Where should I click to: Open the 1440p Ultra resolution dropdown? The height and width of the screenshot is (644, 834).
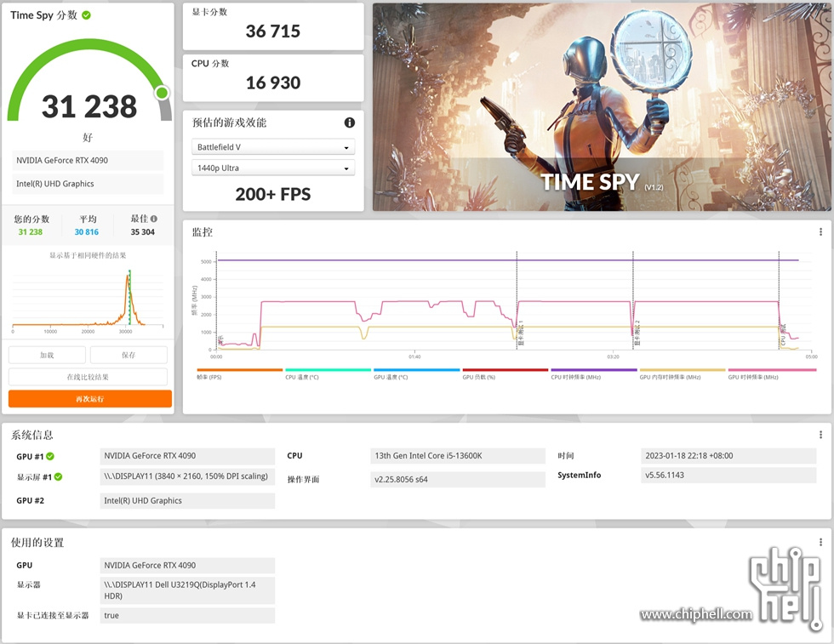point(273,168)
